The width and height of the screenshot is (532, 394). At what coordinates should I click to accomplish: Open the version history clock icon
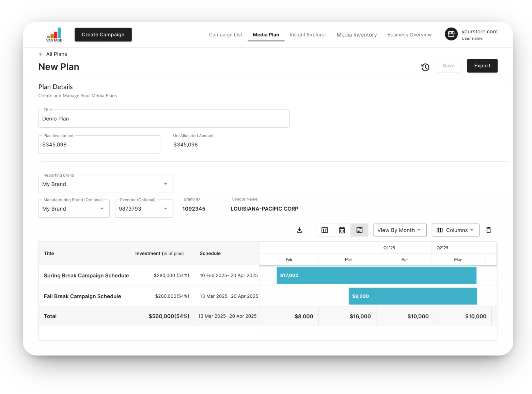(425, 67)
